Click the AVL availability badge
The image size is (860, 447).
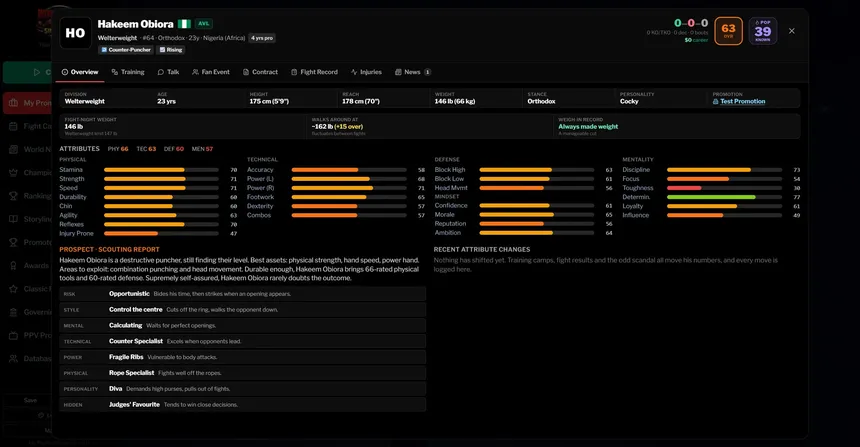(x=203, y=24)
